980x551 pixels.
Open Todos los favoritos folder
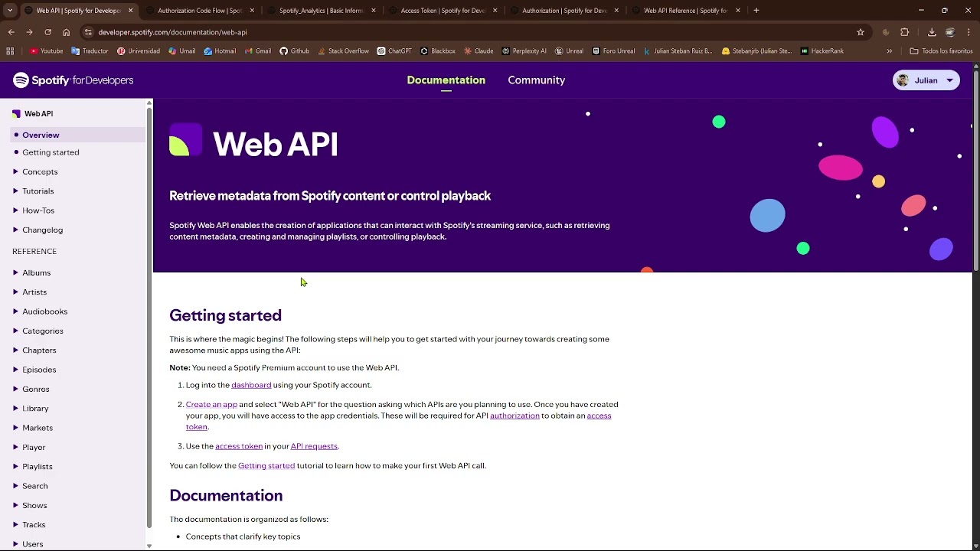click(941, 51)
